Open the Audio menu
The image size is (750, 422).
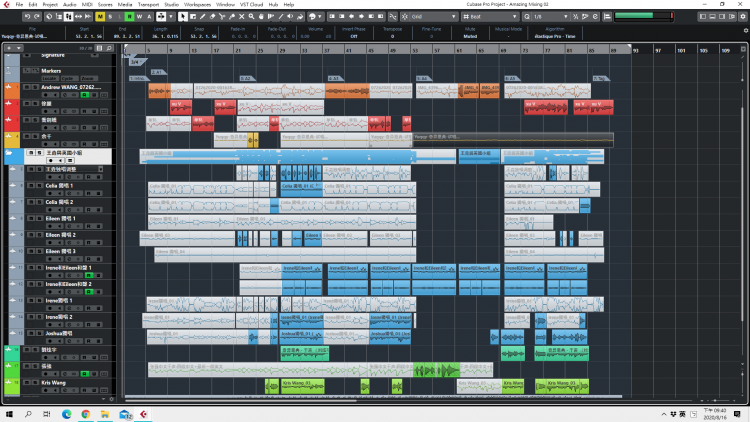[69, 4]
